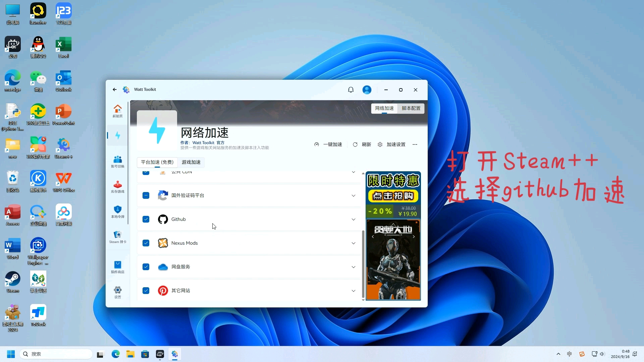Click the 其它网站 Pinterest-style icon
This screenshot has width=644, height=362.
(163, 291)
